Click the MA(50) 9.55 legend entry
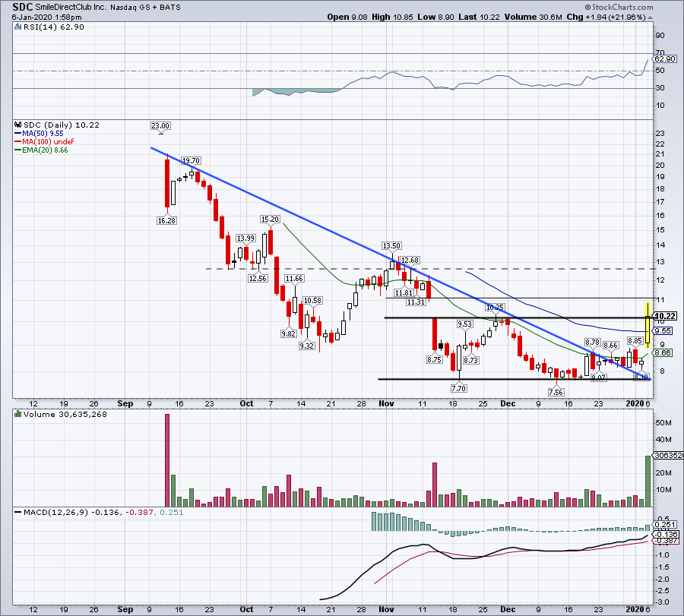684x616 pixels. [43, 134]
